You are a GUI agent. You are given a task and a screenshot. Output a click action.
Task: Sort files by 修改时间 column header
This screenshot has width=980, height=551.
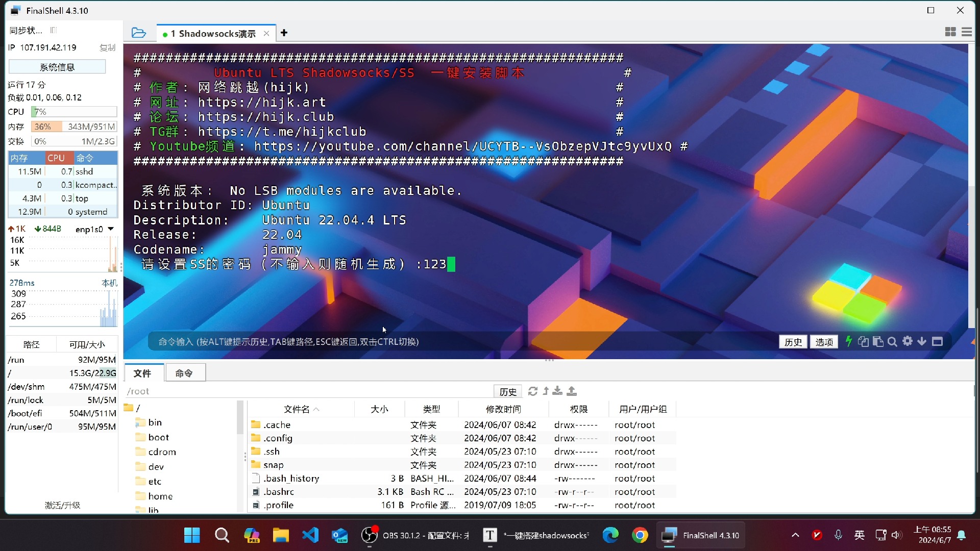503,409
